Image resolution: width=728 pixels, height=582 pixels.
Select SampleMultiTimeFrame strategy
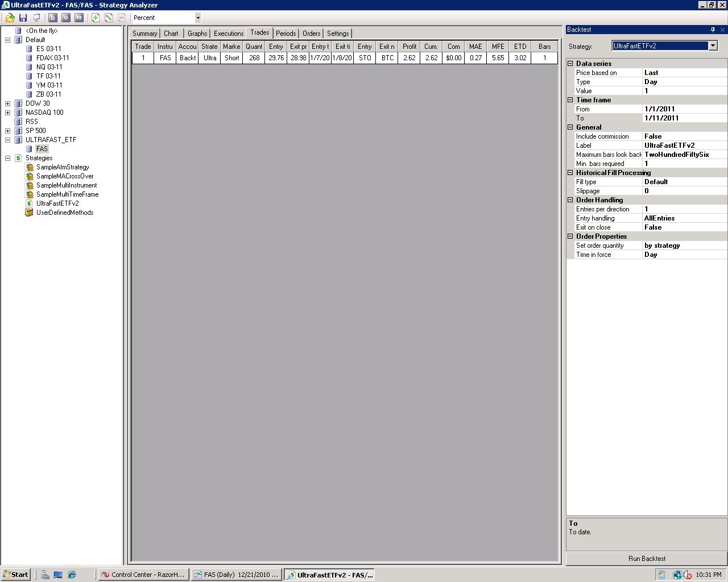pyautogui.click(x=68, y=194)
